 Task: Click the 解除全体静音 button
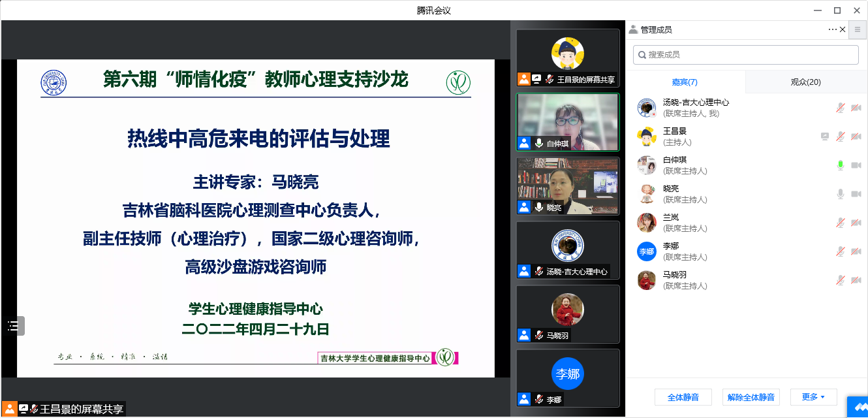point(751,397)
